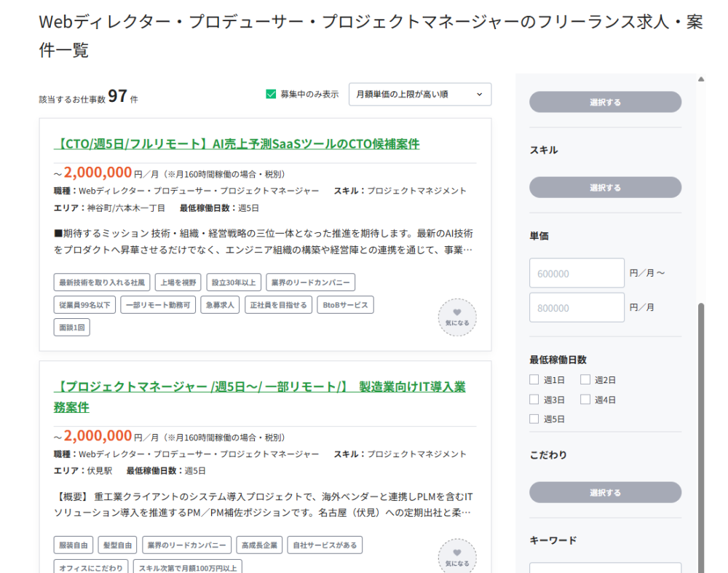
Task: Click heart favorite icon on CTO job card
Action: point(457,317)
